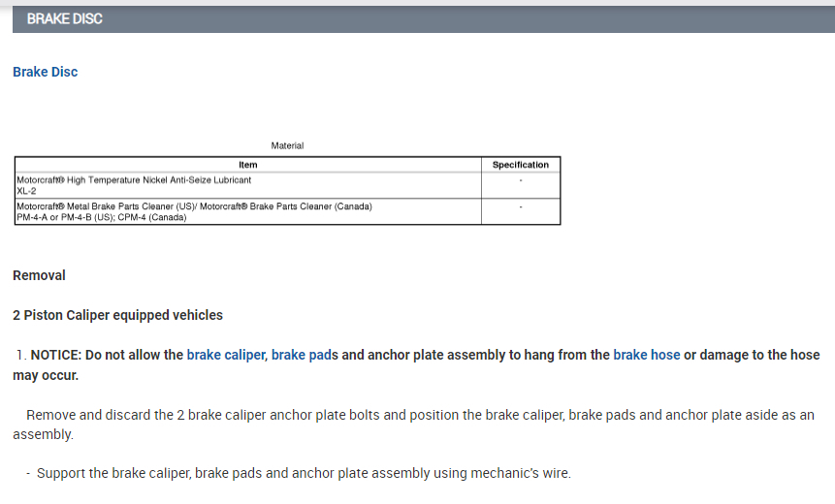
Task: Click the 'may occur.' text ending the notice
Action: click(x=46, y=375)
